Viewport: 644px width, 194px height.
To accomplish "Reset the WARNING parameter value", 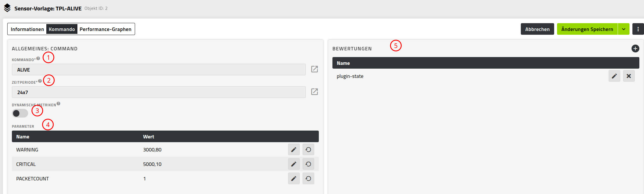I will [308, 149].
